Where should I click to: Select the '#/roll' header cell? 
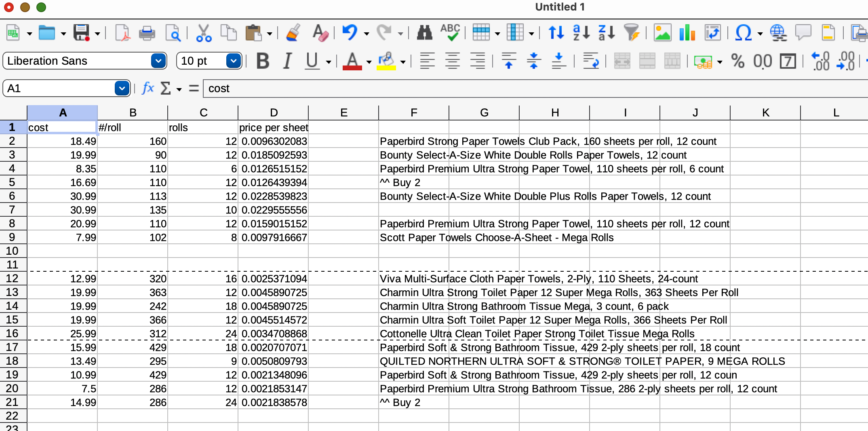point(133,127)
